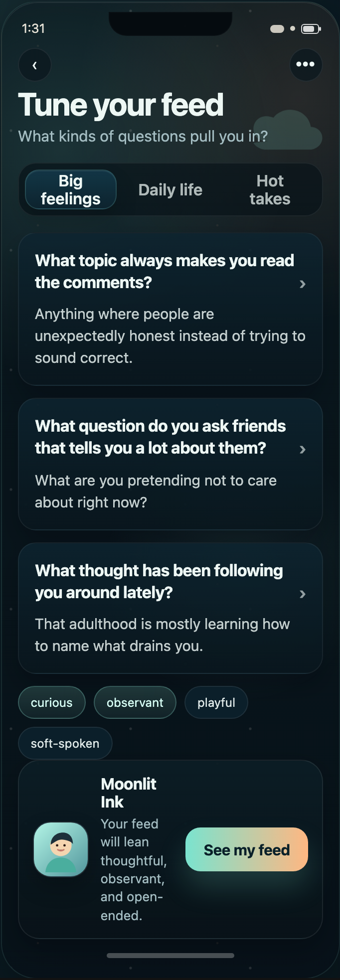Image resolution: width=340 pixels, height=980 pixels.
Task: Tap the Moonlit Ink avatar icon
Action: point(61,849)
